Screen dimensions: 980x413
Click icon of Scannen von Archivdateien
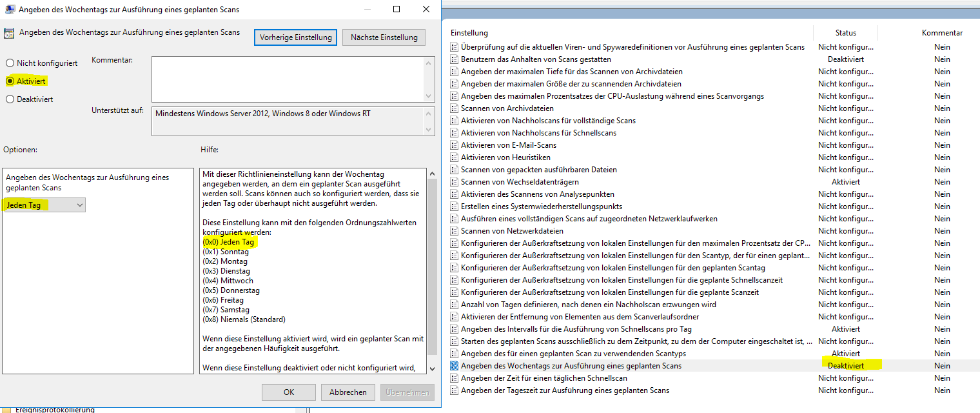click(x=454, y=108)
